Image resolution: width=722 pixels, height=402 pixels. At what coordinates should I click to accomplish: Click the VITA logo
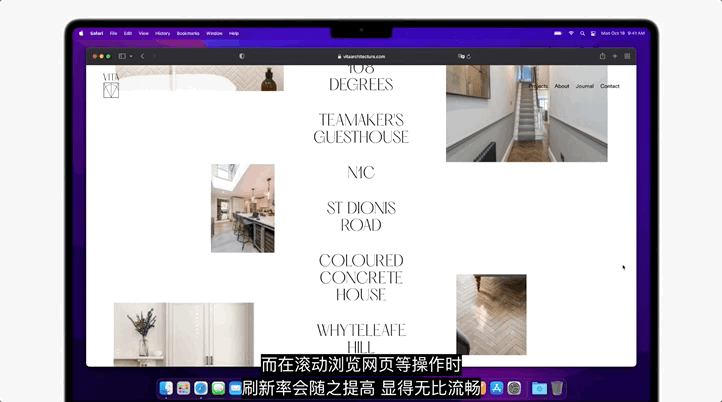(111, 85)
